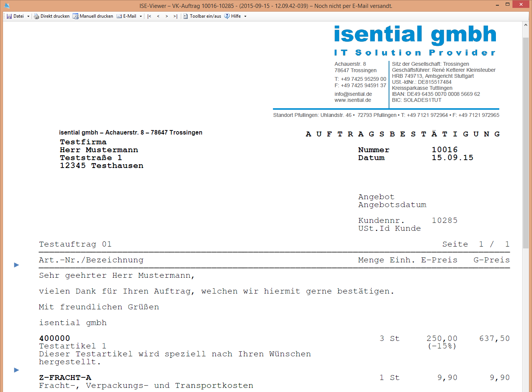Click the toolbar grip handle left of Datei

pos(5,16)
